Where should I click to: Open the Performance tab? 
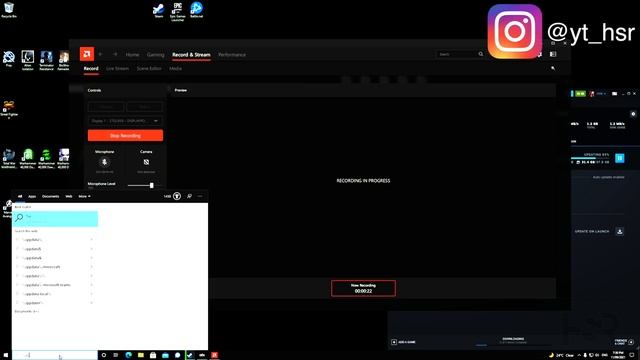tap(232, 55)
